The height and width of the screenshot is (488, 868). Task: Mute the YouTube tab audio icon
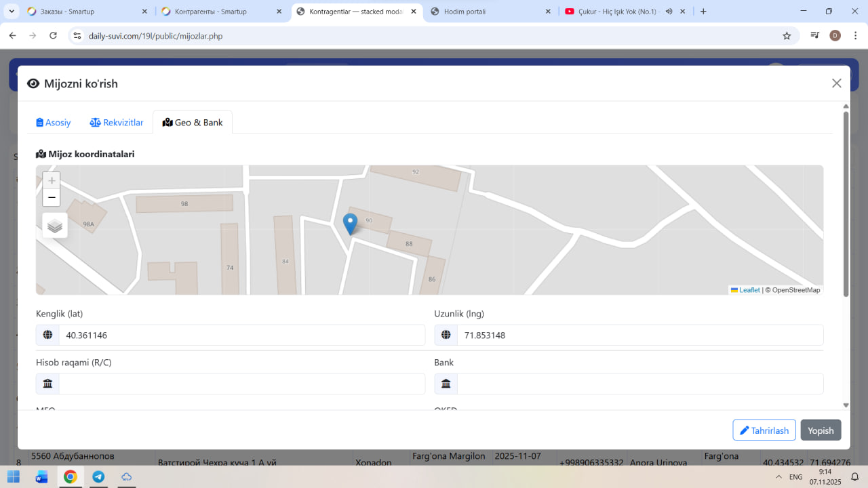tap(669, 12)
